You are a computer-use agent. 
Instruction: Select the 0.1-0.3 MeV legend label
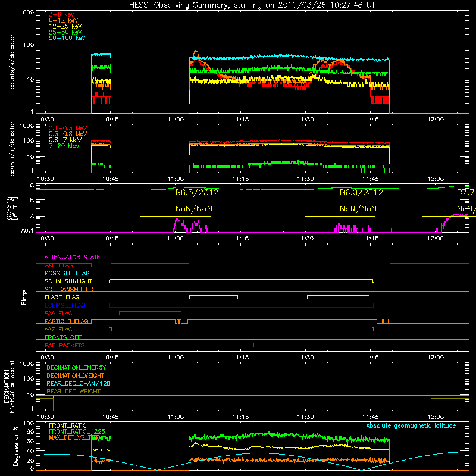(68, 128)
